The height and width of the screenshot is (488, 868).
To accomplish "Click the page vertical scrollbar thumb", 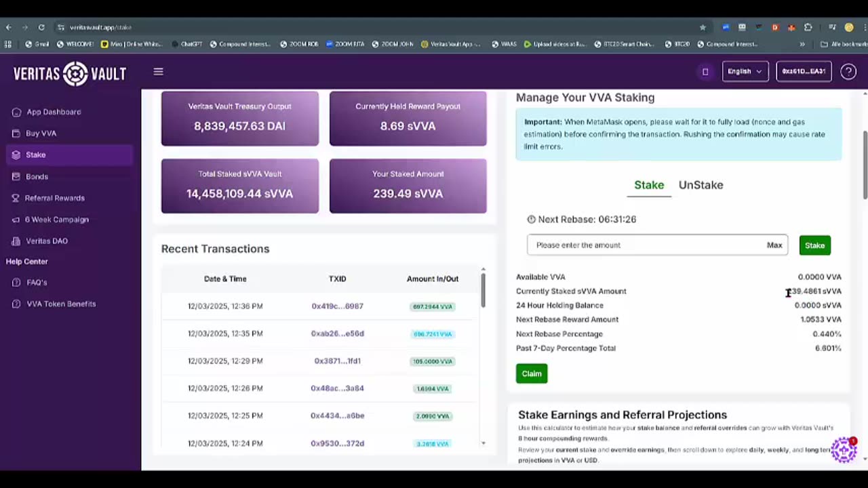I will point(865,165).
